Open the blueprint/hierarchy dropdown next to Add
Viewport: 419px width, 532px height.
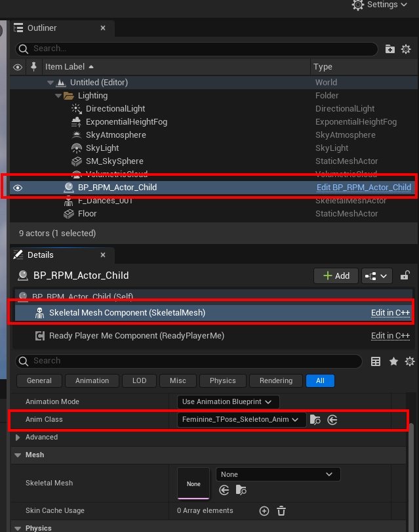377,276
